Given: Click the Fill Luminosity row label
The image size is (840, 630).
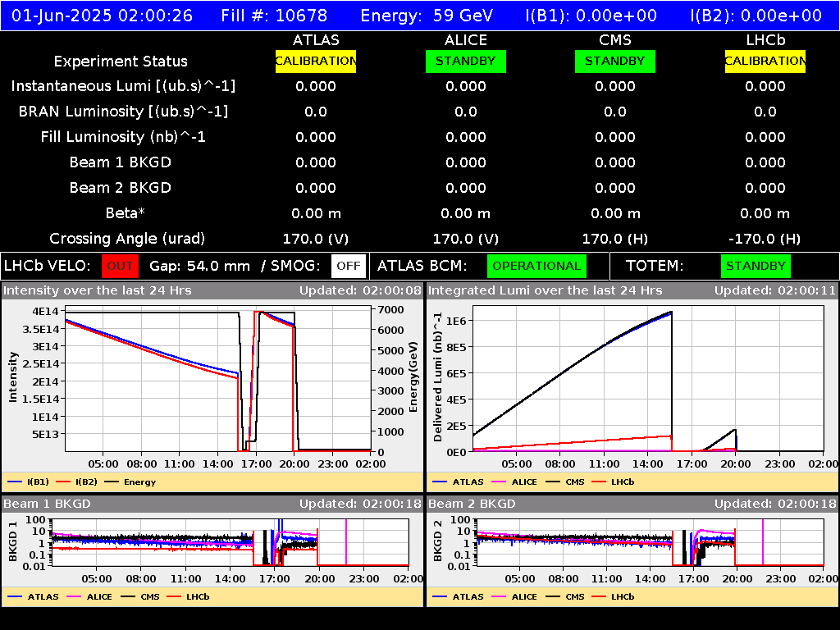Looking at the screenshot, I should (x=123, y=137).
